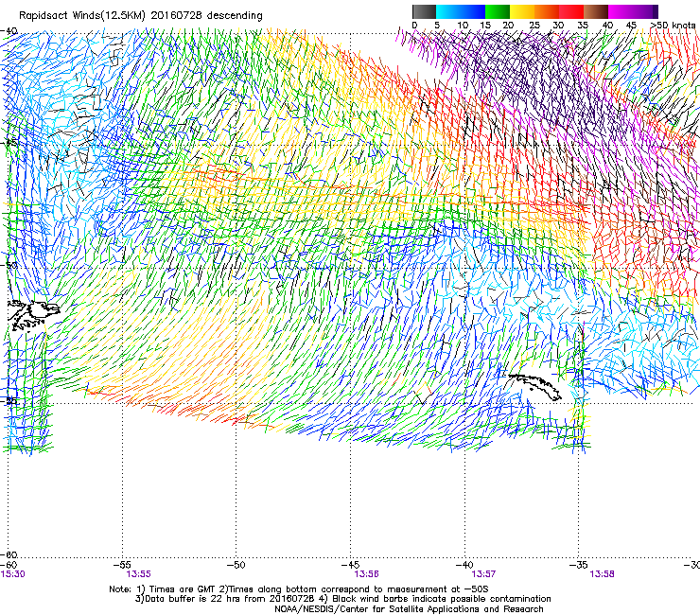This screenshot has height=615, width=700.
Task: Click the purple '13:56' time label
Action: point(366,574)
